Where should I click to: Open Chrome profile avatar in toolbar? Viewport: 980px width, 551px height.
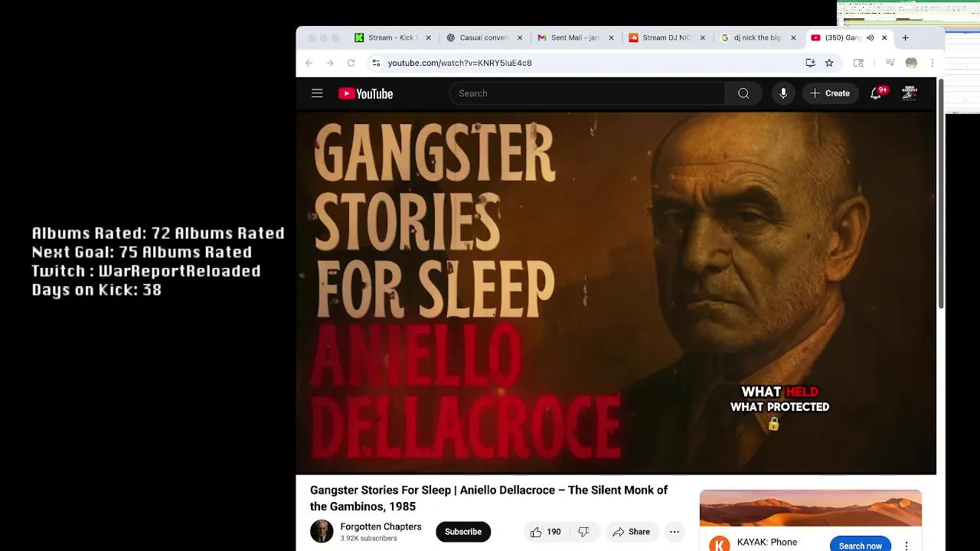point(911,63)
